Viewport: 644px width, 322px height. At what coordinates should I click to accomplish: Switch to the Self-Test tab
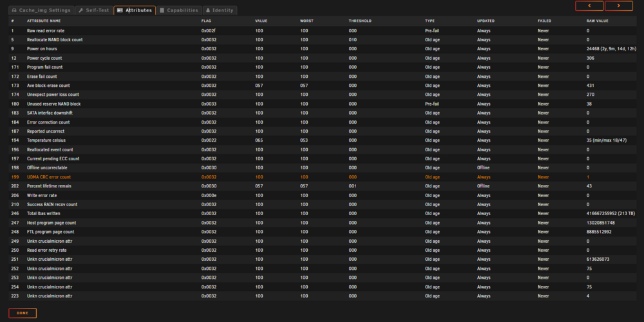[94, 10]
